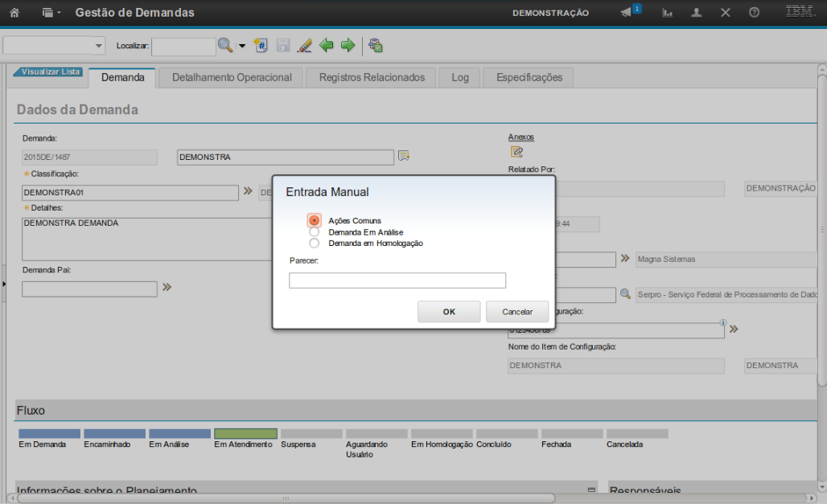This screenshot has width=827, height=504.
Task: Open the user profile icon
Action: coord(697,13)
